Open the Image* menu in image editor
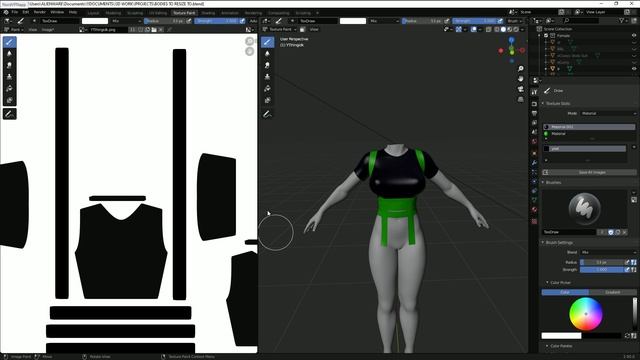This screenshot has height=360, width=640. point(48,29)
